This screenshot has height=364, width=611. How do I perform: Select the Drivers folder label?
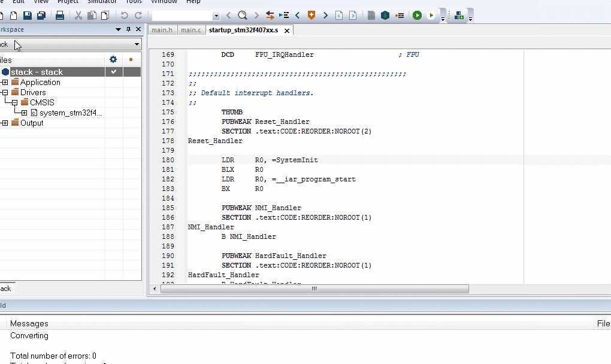click(x=33, y=93)
